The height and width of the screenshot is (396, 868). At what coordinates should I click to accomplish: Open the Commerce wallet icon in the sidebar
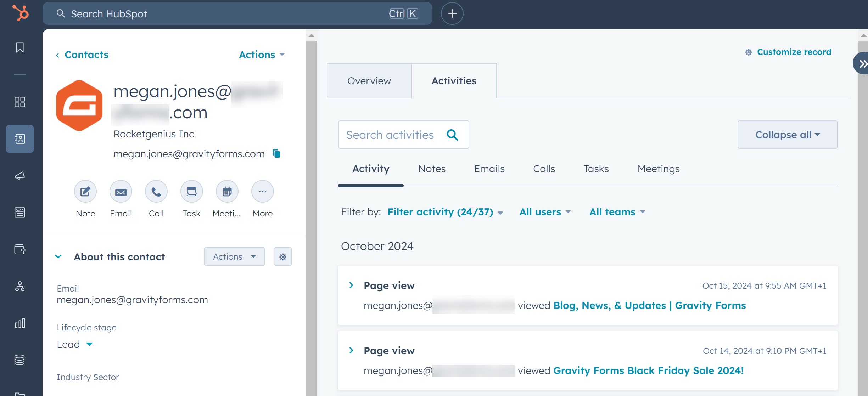click(20, 249)
